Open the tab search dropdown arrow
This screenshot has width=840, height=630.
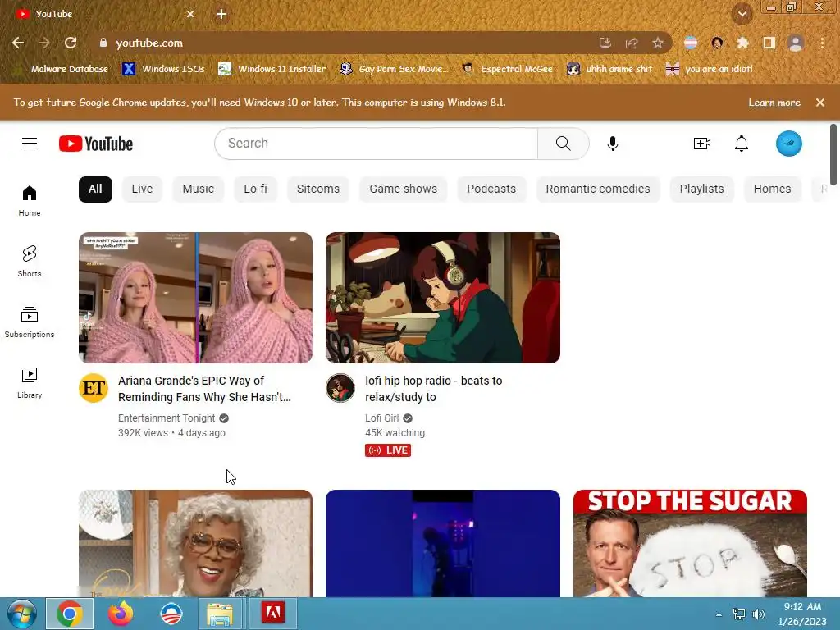[x=742, y=14]
